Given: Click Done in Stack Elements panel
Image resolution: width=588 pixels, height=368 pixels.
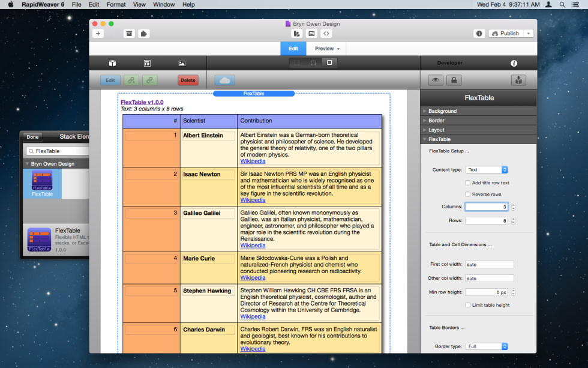Looking at the screenshot, I should 32,137.
